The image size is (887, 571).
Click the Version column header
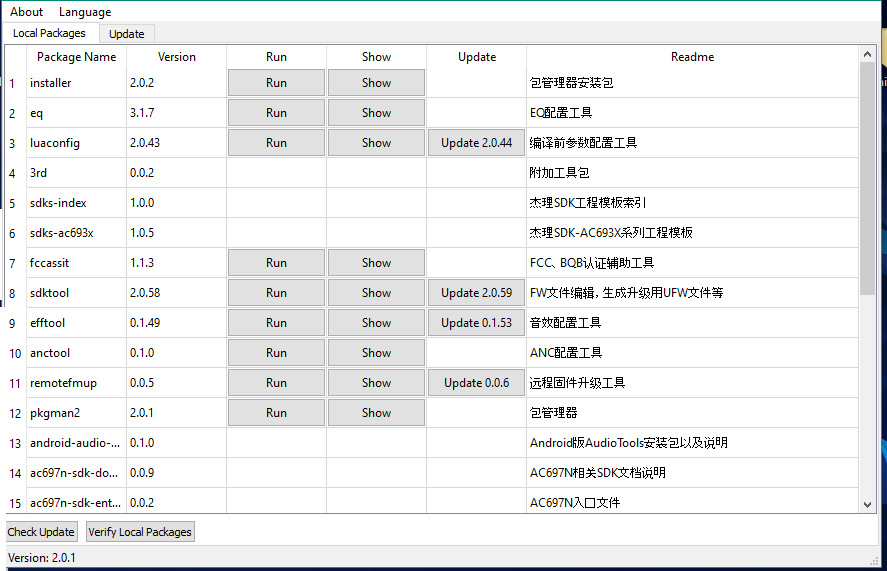[x=176, y=57]
